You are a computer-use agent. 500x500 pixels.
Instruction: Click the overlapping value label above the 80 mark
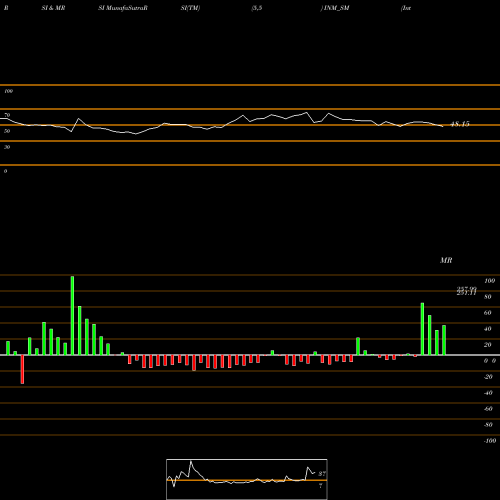click(466, 291)
